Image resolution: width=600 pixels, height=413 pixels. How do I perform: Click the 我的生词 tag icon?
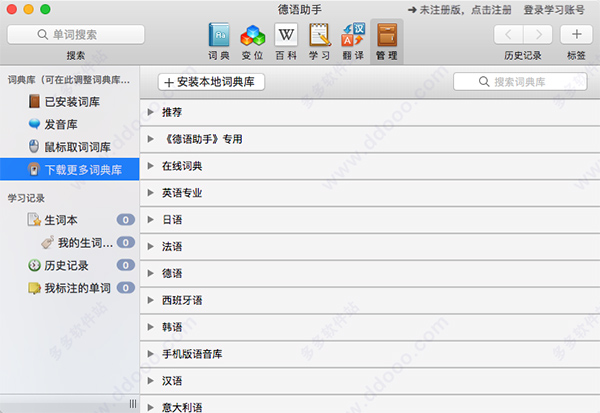click(47, 242)
